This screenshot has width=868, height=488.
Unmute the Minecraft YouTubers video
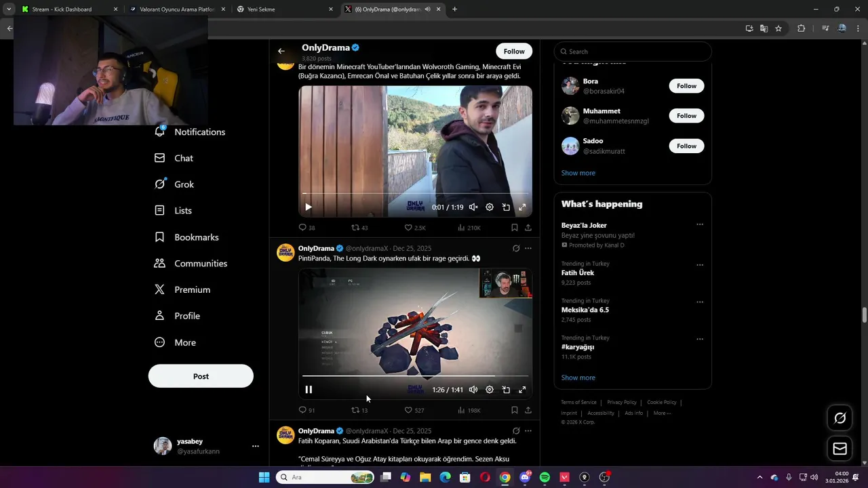pyautogui.click(x=473, y=207)
